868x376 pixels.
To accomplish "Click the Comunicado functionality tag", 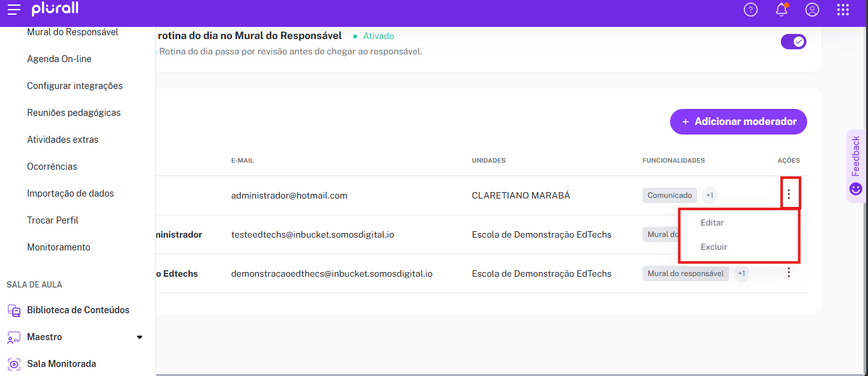I will pyautogui.click(x=669, y=195).
